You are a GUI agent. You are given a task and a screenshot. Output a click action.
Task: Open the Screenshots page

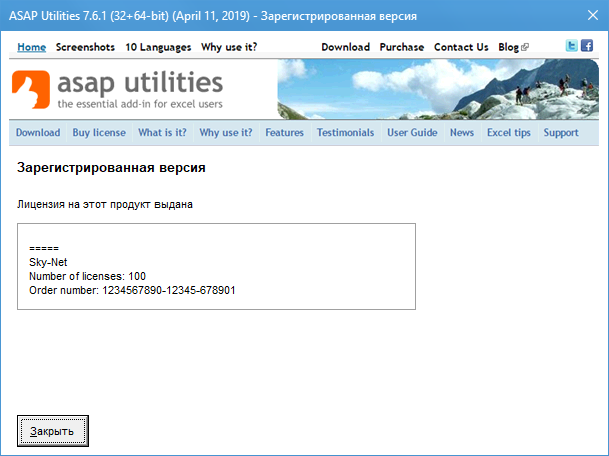[85, 47]
